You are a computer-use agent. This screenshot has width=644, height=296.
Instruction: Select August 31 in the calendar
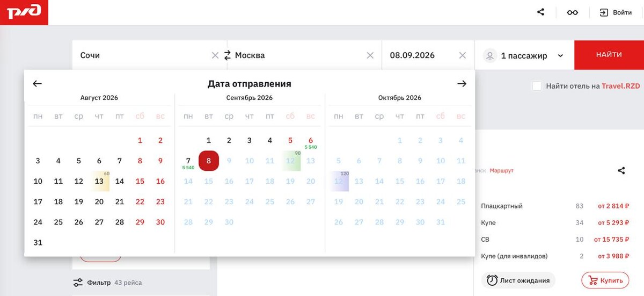coord(38,242)
